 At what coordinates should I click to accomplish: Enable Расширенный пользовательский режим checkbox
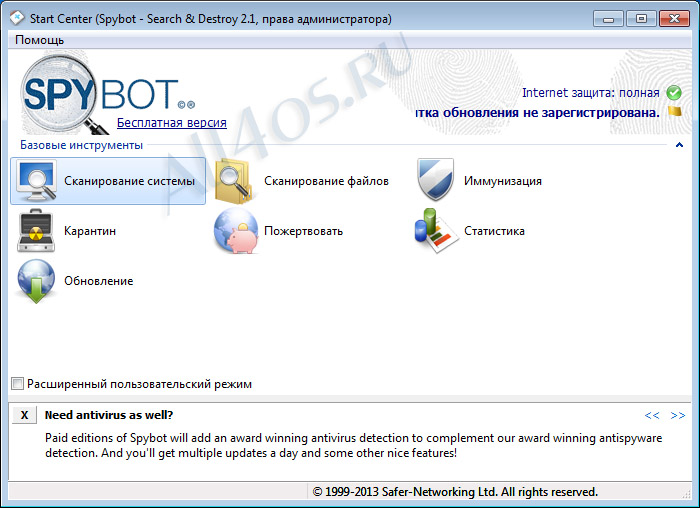tap(17, 383)
